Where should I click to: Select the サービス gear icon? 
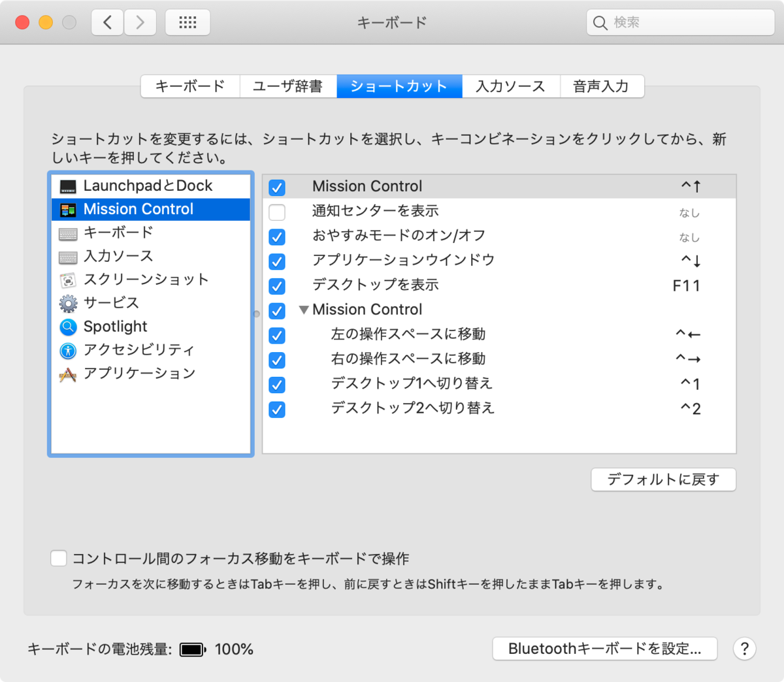pyautogui.click(x=68, y=303)
